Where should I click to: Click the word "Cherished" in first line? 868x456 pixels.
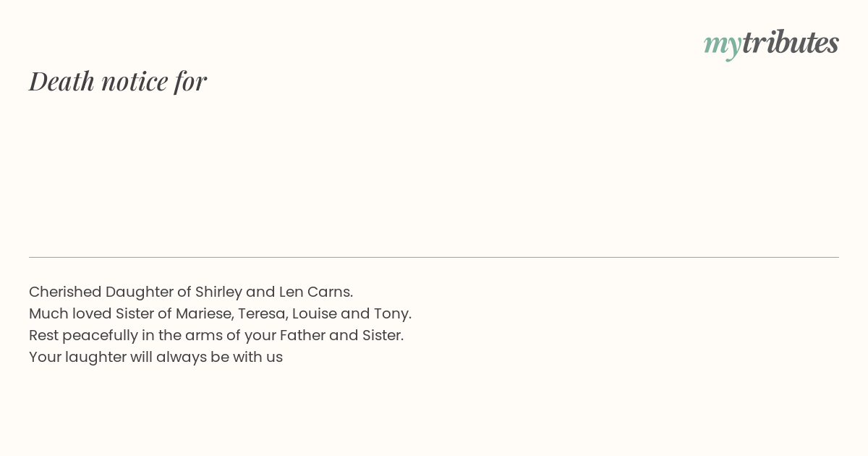tap(65, 292)
